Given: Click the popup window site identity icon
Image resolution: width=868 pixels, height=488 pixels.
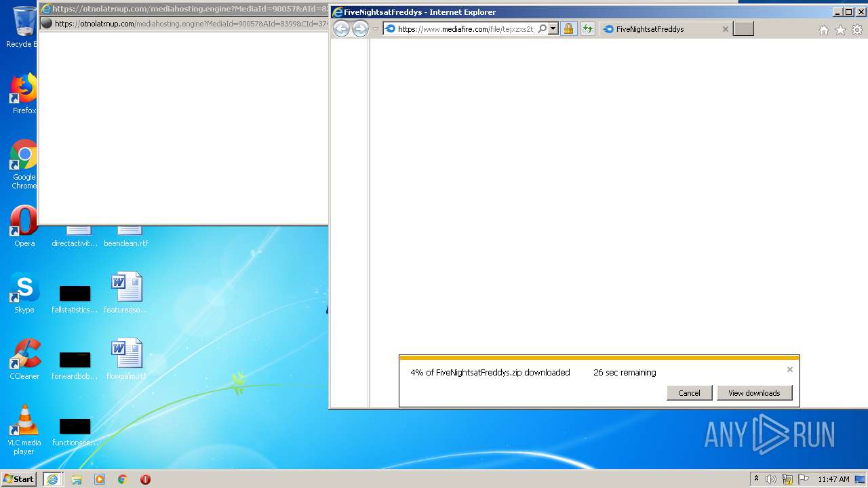Looking at the screenshot, I should (x=47, y=23).
